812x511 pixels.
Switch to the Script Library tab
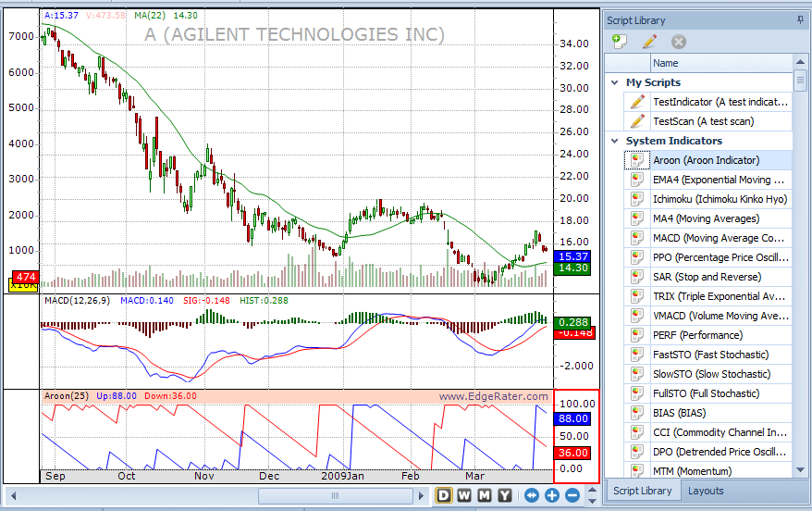(642, 491)
